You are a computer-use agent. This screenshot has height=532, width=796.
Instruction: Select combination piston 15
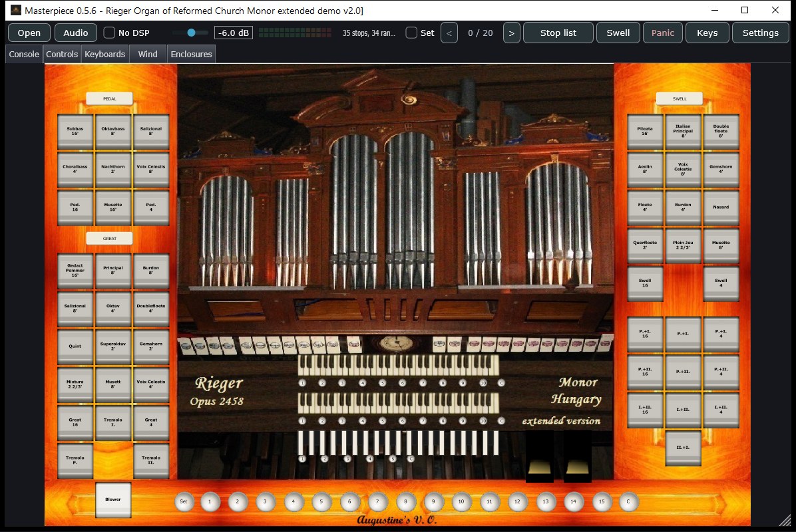pyautogui.click(x=602, y=501)
